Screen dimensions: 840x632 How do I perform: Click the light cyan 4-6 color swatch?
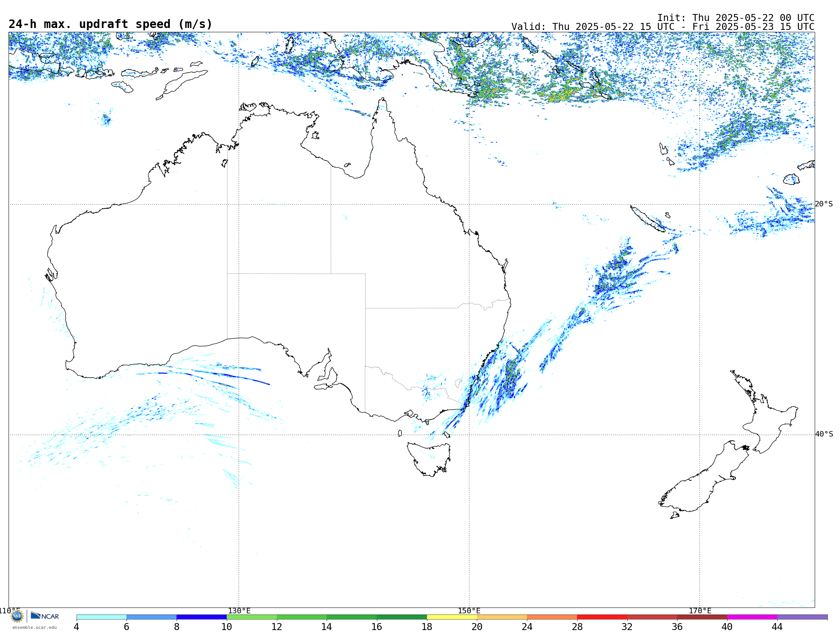click(x=101, y=617)
